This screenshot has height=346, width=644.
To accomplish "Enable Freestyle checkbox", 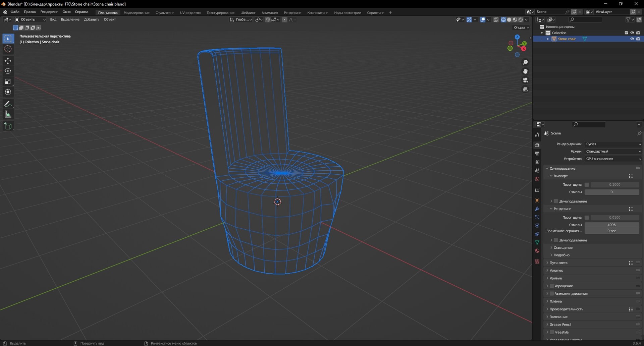I will coord(552,332).
